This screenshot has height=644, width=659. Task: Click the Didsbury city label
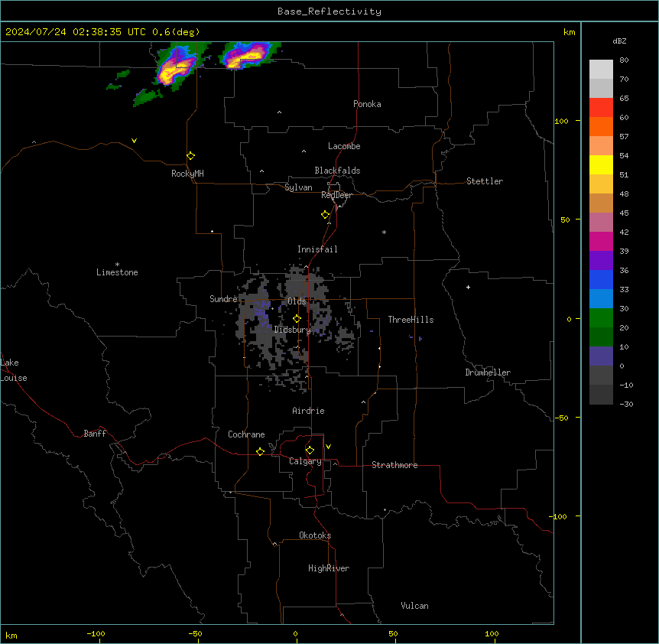(x=292, y=330)
